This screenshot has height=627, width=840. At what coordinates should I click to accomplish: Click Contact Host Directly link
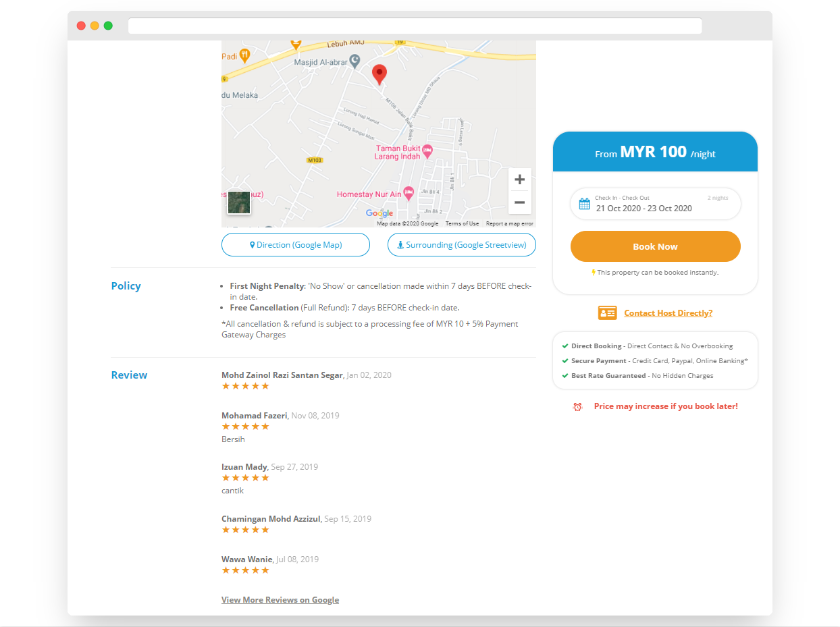coord(668,313)
